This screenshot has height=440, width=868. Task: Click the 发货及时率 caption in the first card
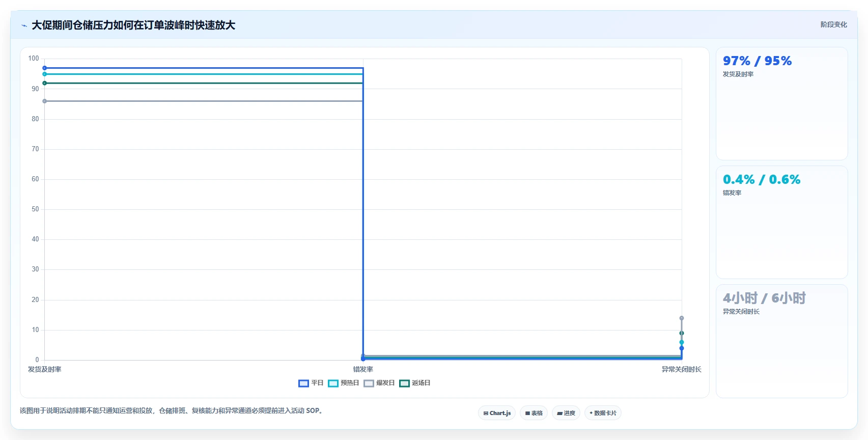click(x=738, y=74)
